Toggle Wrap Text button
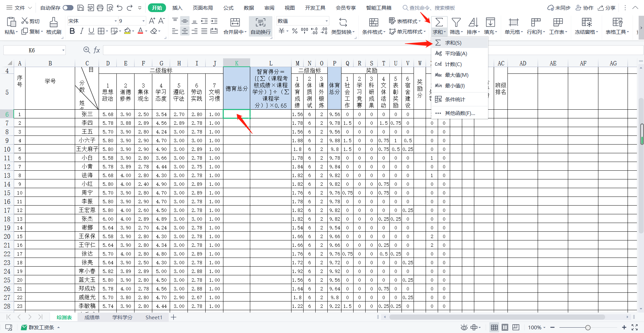644x333 pixels. (x=261, y=26)
